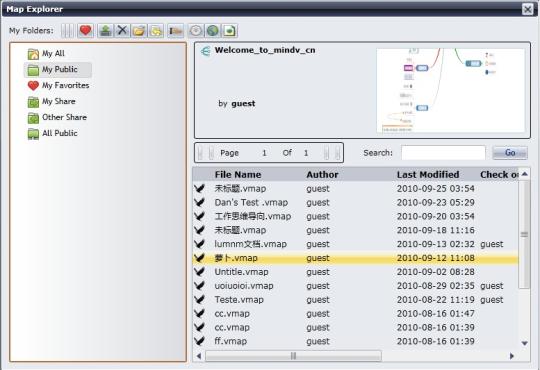
Task: Select the 工作思维导向.vmap file
Action: 355,216
